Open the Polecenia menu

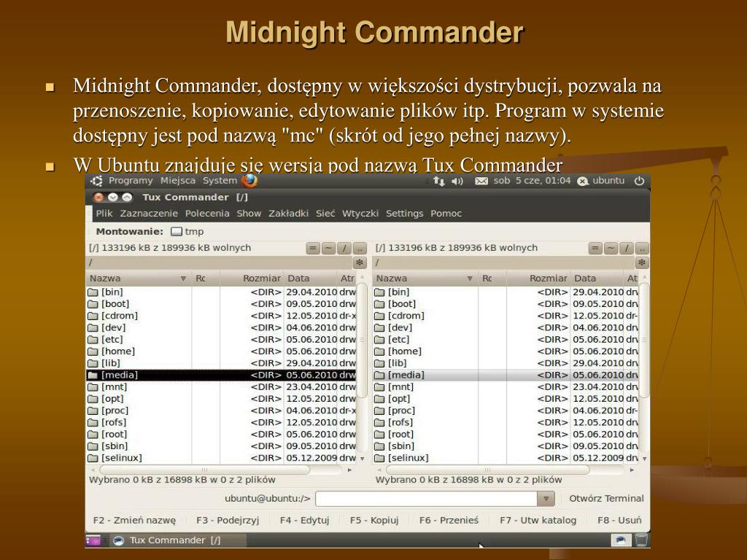point(207,214)
